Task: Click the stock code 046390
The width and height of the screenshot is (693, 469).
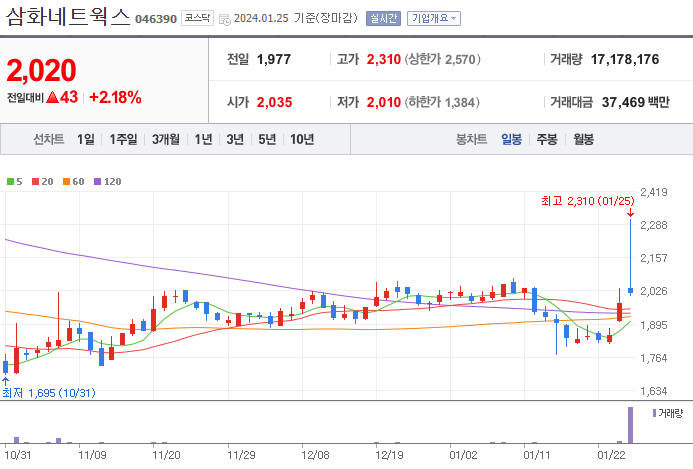Action: (156, 19)
